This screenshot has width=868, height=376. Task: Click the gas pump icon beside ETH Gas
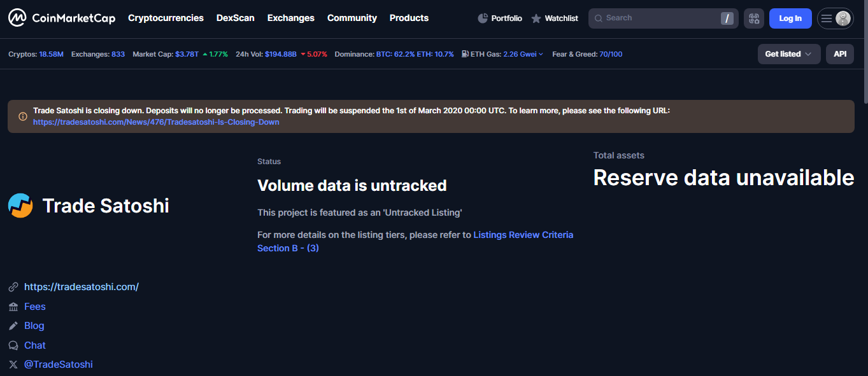tap(466, 54)
